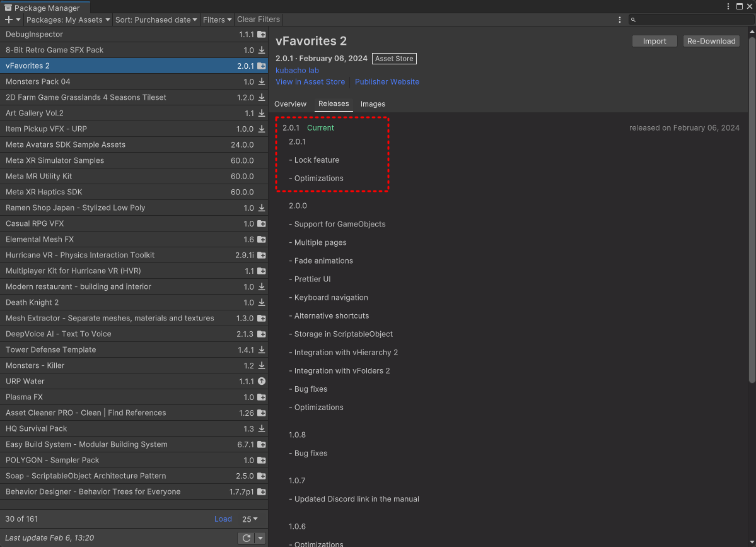Switch to the Images tab
The width and height of the screenshot is (756, 547).
(373, 103)
